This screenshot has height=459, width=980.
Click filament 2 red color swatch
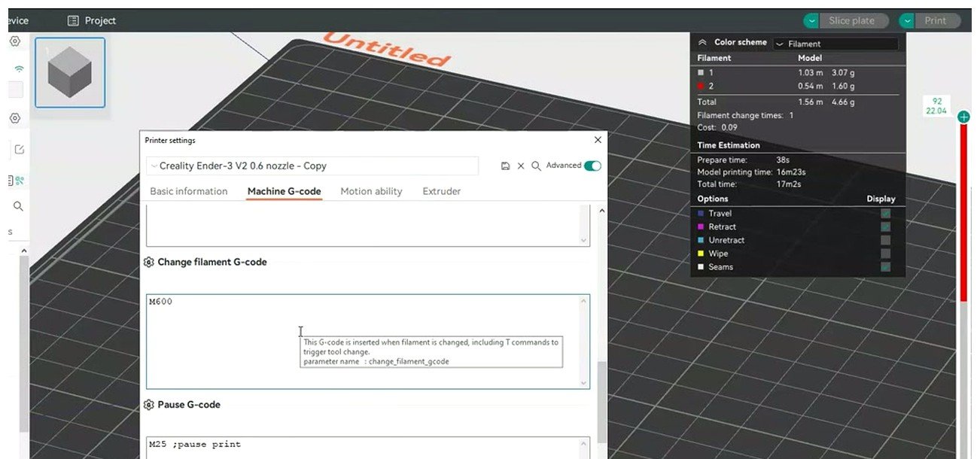(701, 87)
